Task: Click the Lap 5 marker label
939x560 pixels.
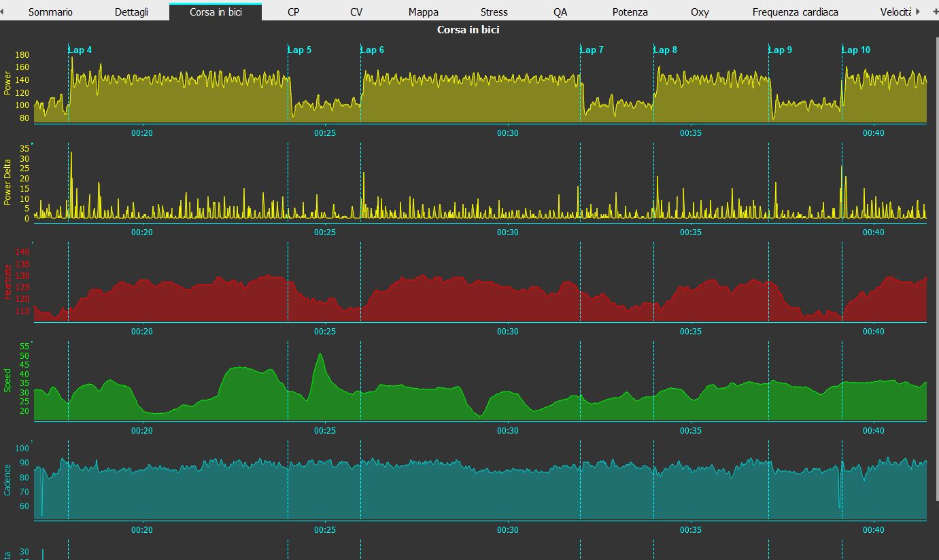Action: point(300,50)
